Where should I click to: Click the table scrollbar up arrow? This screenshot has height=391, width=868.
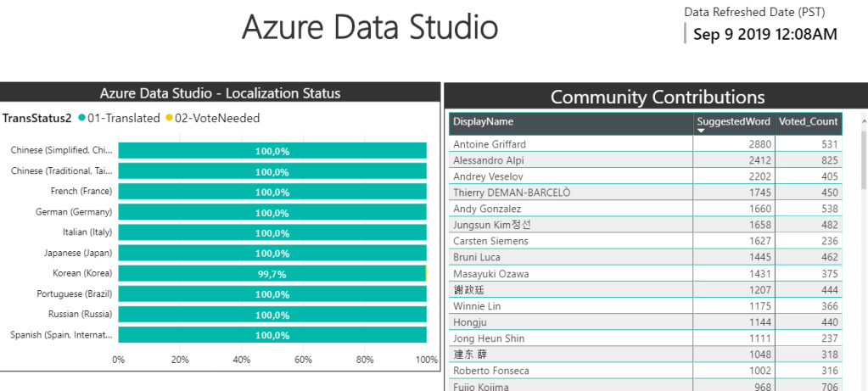[864, 120]
